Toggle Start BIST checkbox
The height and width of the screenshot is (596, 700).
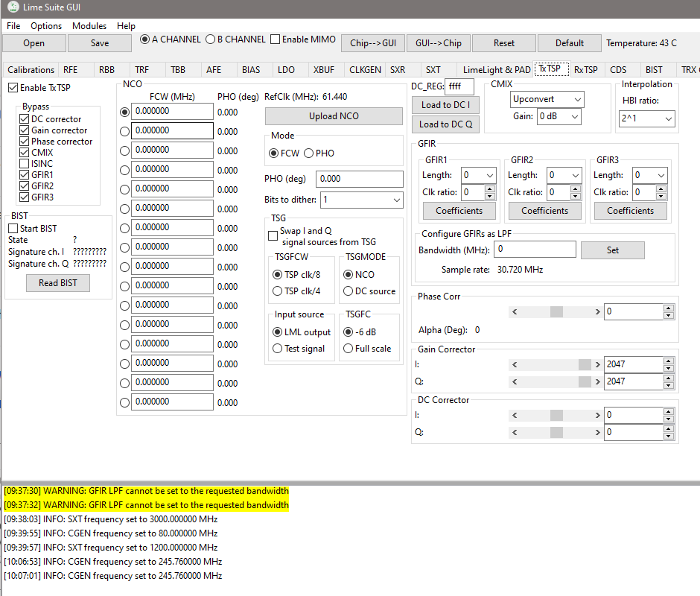(x=13, y=229)
